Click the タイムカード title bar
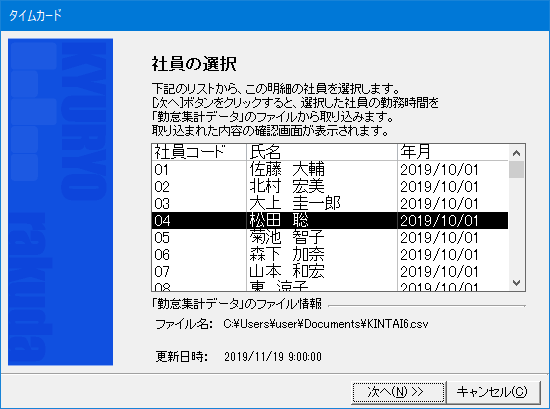The image size is (550, 409). pyautogui.click(x=275, y=15)
